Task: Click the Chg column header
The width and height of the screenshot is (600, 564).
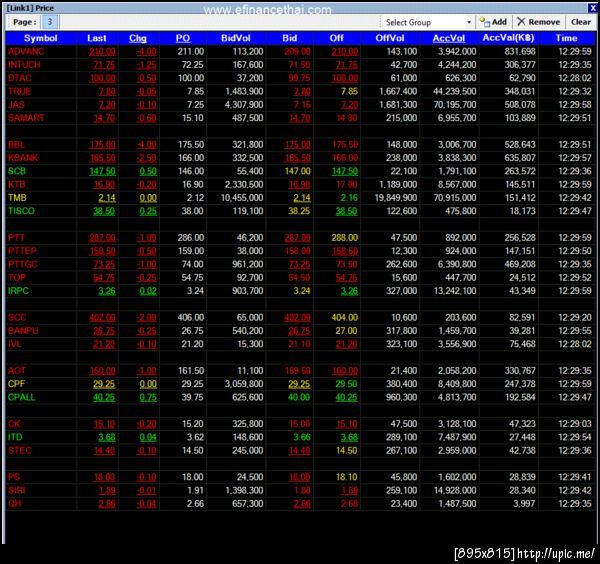Action: 138,38
